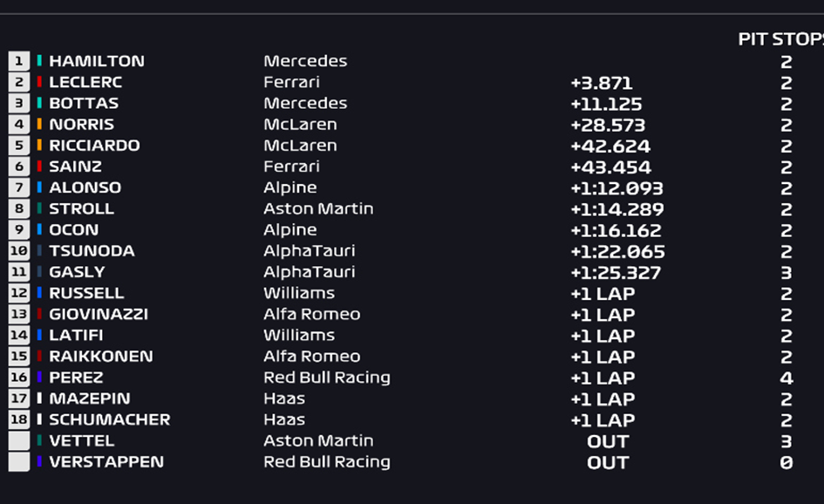Click Perez's pit stop count of 4
This screenshot has height=504, width=824.
(787, 378)
